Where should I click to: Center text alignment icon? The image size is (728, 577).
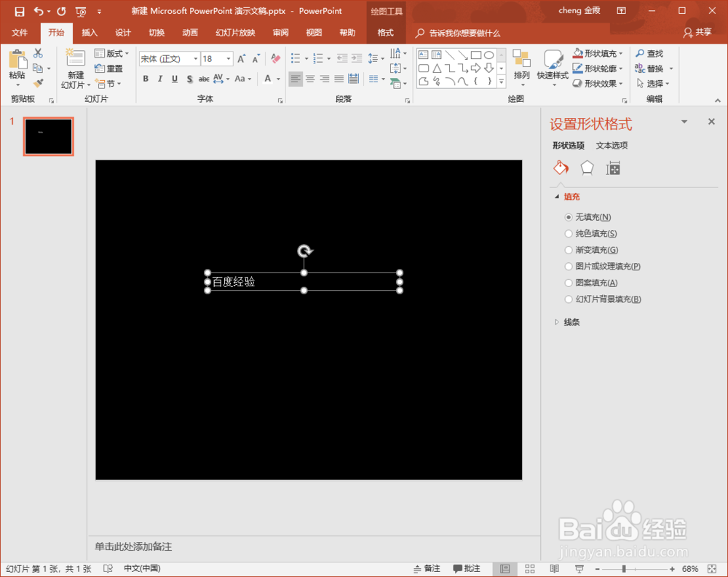pos(310,79)
